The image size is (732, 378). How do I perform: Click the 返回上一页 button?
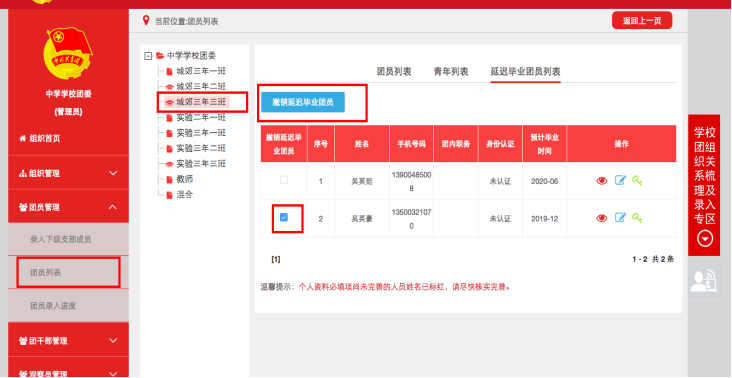tap(642, 21)
